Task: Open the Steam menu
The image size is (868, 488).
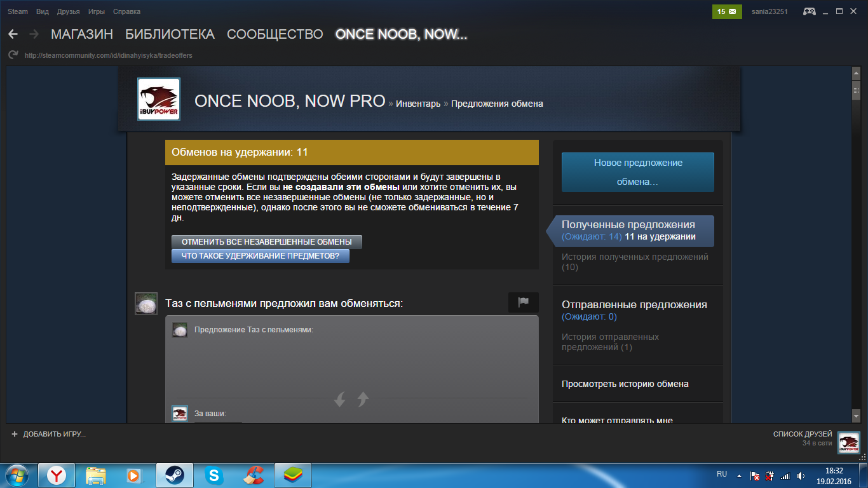Action: coord(18,11)
